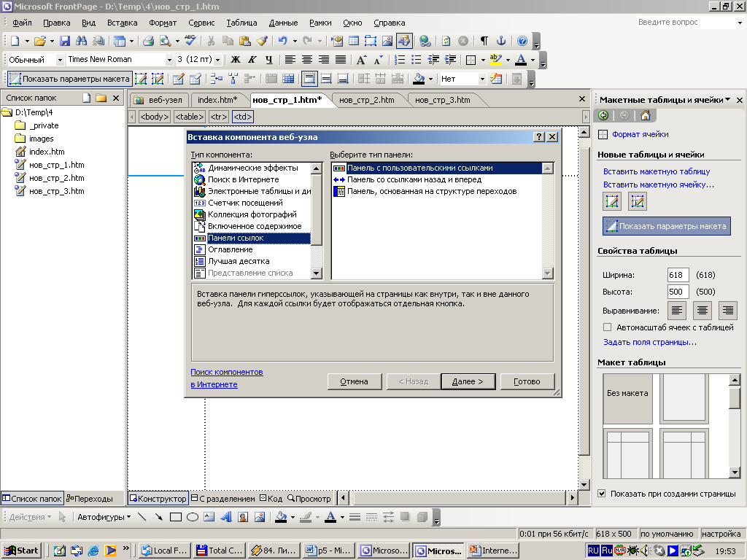Switch to the index.htm* tab
This screenshot has height=560, width=747.
click(x=217, y=100)
